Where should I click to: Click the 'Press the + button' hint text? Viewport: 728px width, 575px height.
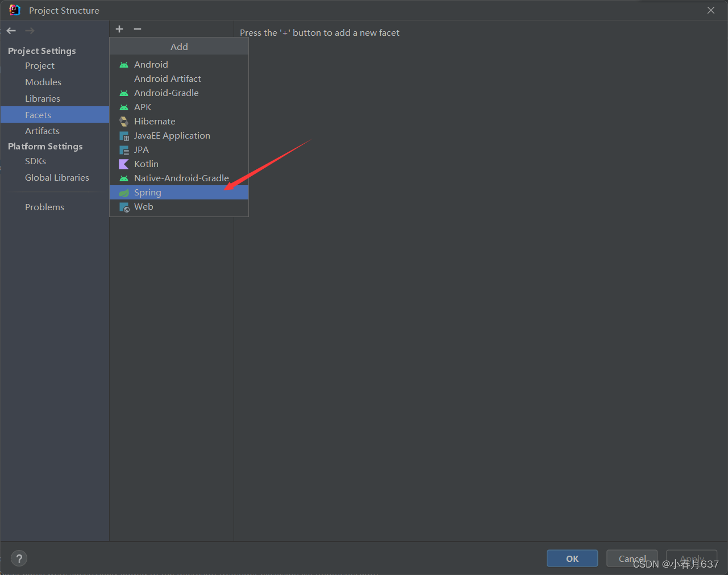point(319,33)
